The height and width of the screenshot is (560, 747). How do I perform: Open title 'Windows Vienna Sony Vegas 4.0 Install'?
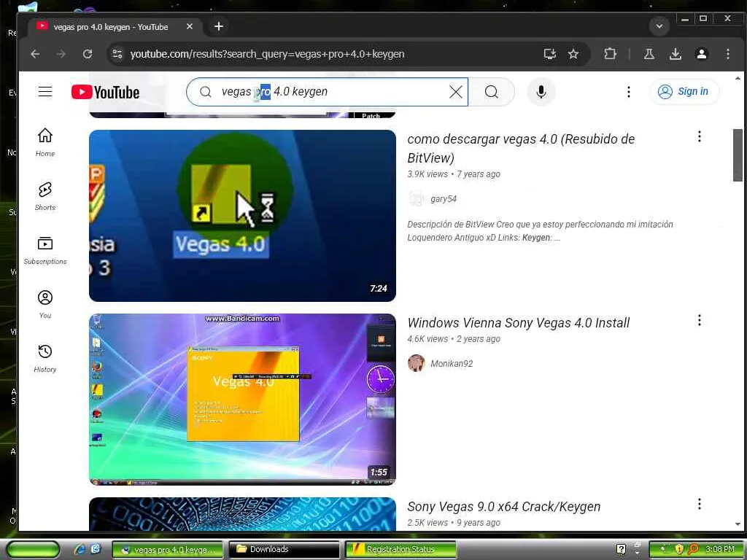point(519,323)
